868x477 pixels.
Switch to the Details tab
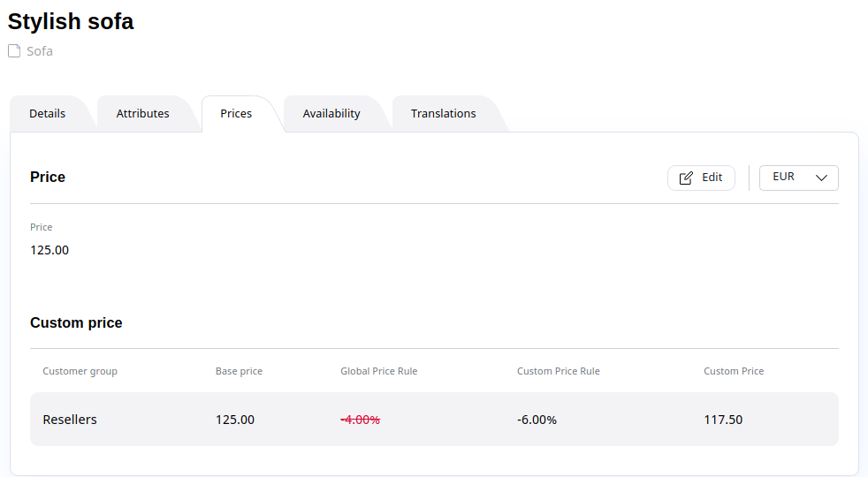point(48,113)
